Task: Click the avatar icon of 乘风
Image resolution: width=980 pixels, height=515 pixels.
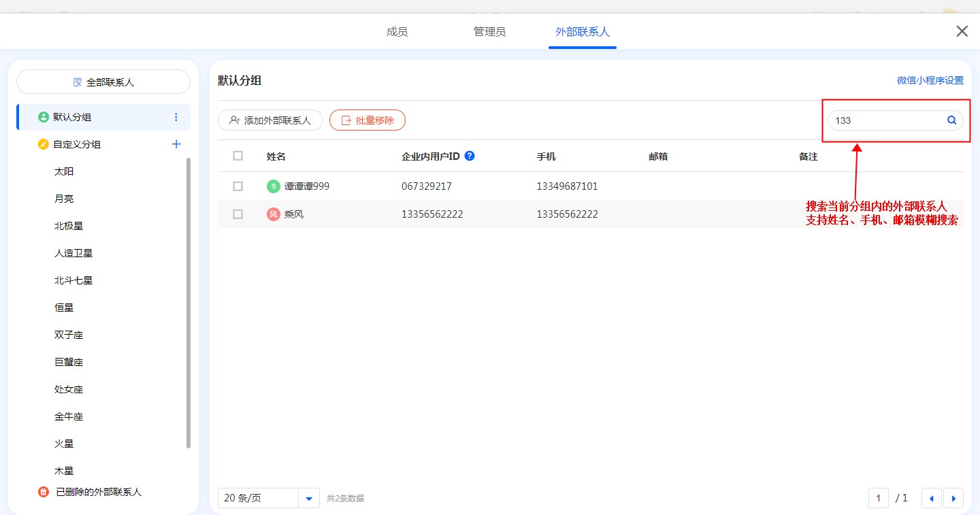Action: (x=274, y=214)
